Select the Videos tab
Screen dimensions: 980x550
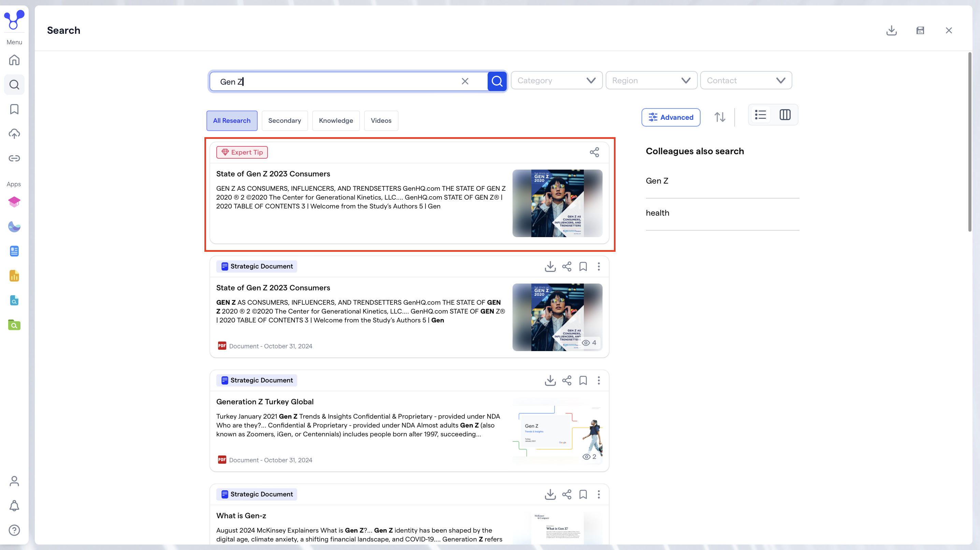point(381,120)
